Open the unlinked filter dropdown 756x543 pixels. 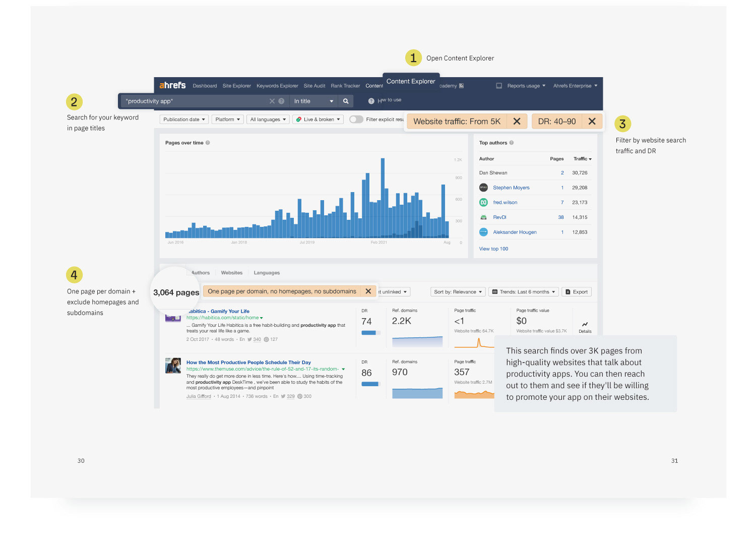[394, 292]
